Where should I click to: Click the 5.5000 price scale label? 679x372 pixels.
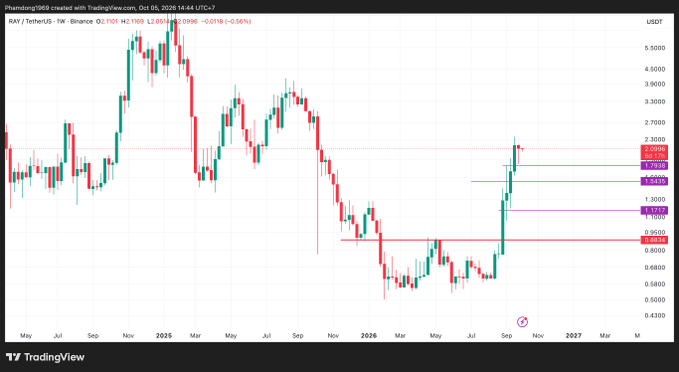(654, 48)
